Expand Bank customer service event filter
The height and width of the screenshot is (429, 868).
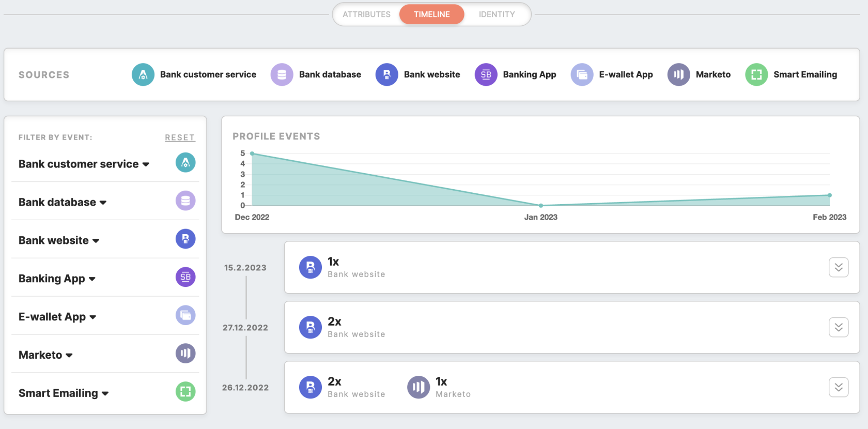click(84, 164)
